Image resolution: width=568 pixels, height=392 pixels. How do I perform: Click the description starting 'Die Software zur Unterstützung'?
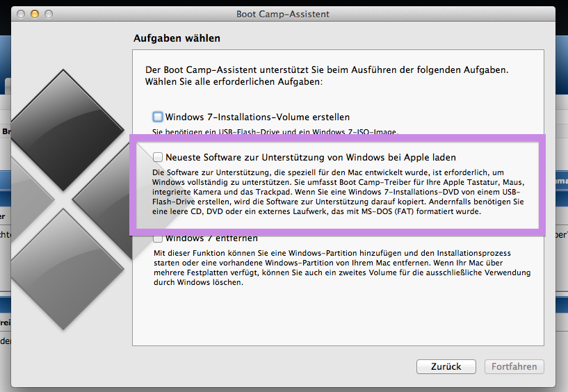click(x=339, y=192)
